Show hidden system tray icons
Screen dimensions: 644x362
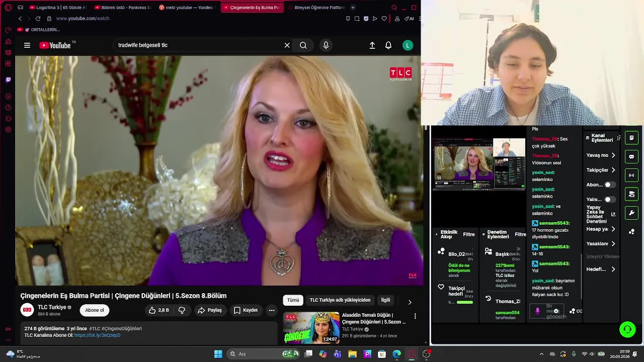(541, 354)
